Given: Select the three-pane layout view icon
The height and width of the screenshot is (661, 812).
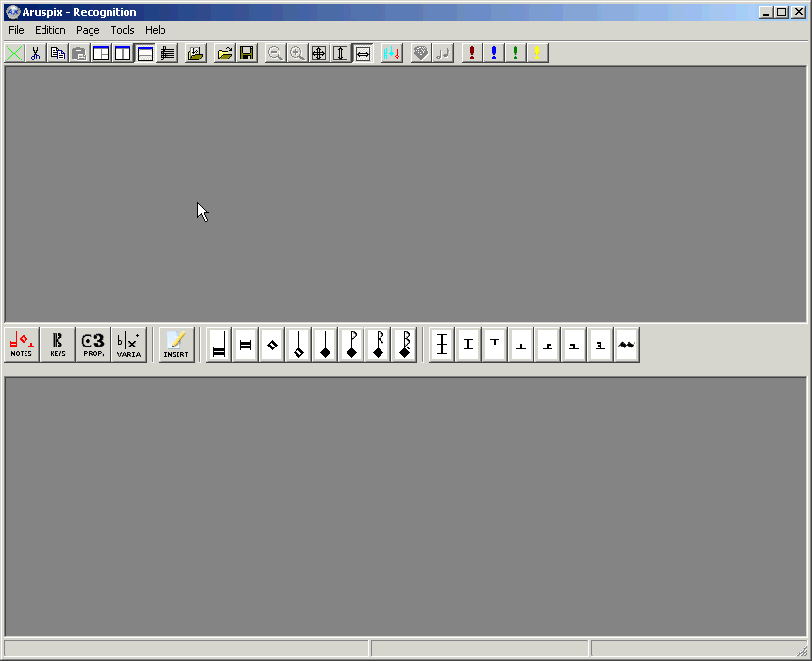Looking at the screenshot, I should coord(101,54).
